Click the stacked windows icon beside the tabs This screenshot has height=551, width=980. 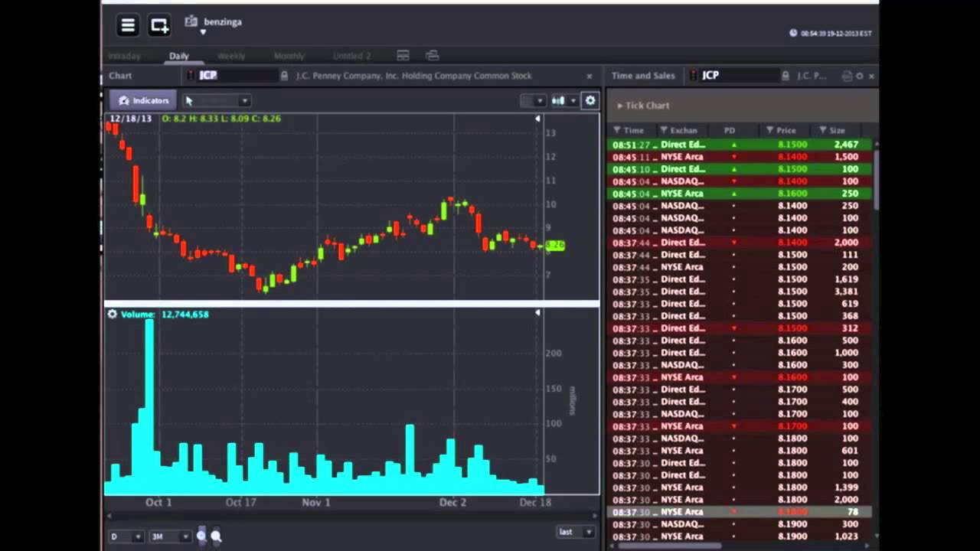point(432,56)
